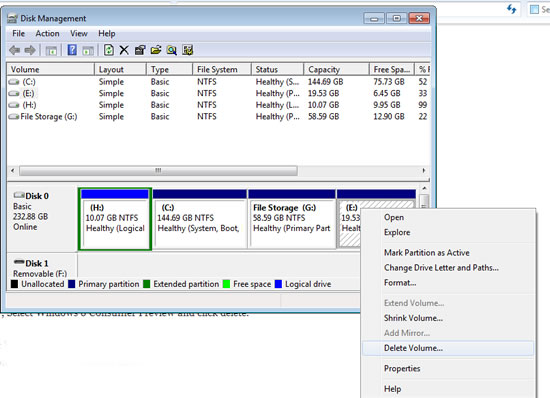Image resolution: width=550 pixels, height=398 pixels.
Task: Sort by the Volume column header
Action: click(x=51, y=69)
